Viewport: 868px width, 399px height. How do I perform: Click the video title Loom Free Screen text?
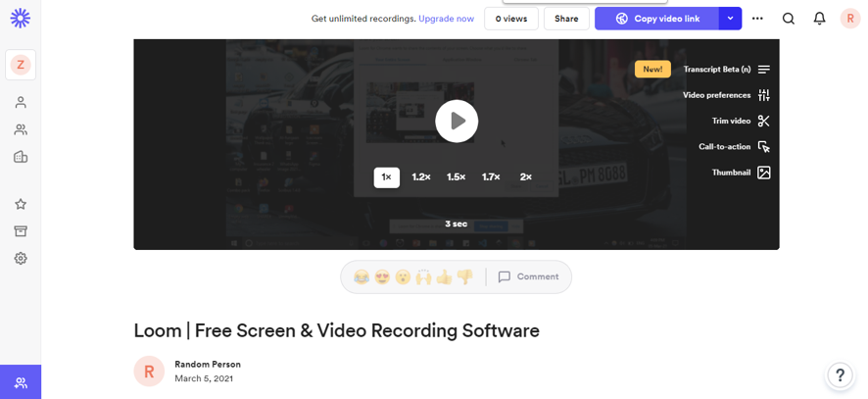click(x=337, y=330)
